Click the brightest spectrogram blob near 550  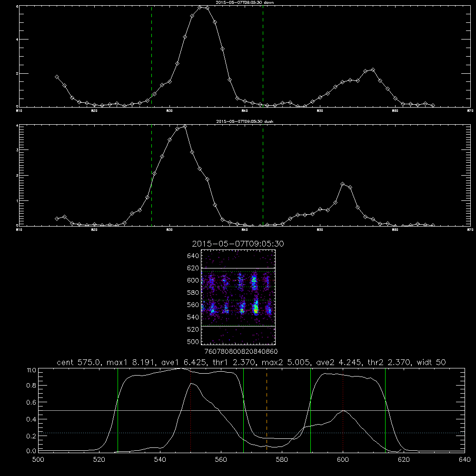[256, 308]
